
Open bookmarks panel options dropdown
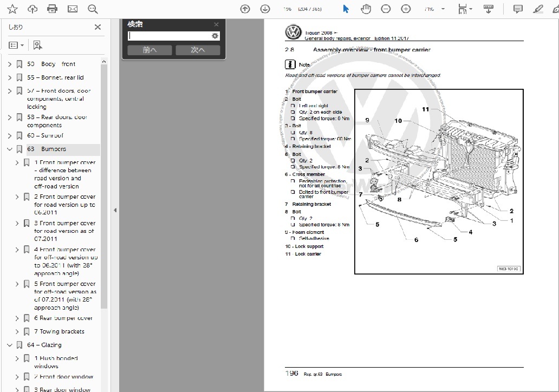click(16, 45)
